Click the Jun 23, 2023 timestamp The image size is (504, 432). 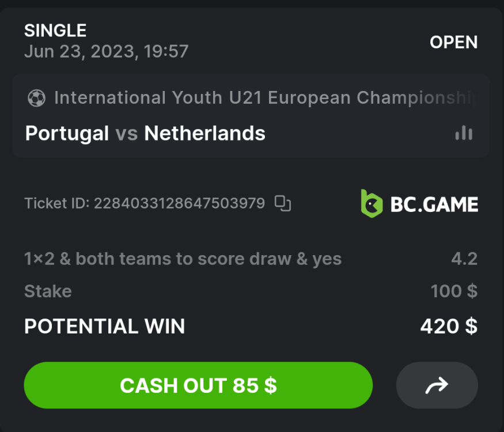[x=106, y=52]
